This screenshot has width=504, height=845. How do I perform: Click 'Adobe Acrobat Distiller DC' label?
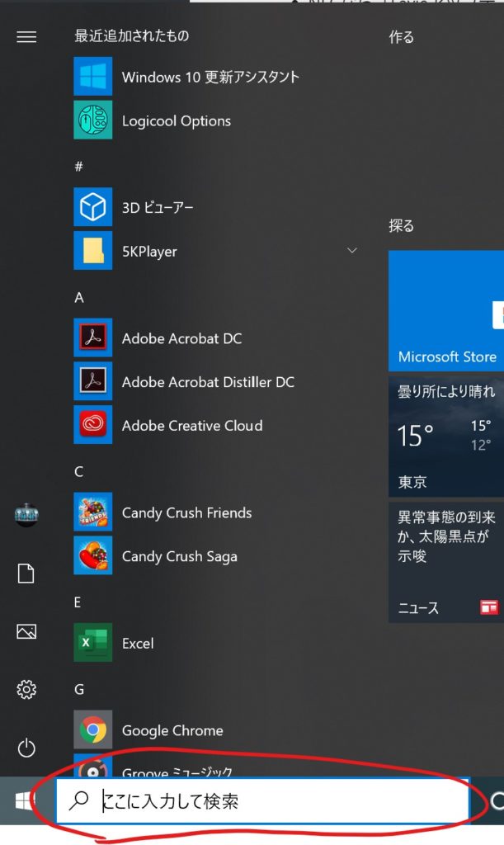tap(209, 382)
